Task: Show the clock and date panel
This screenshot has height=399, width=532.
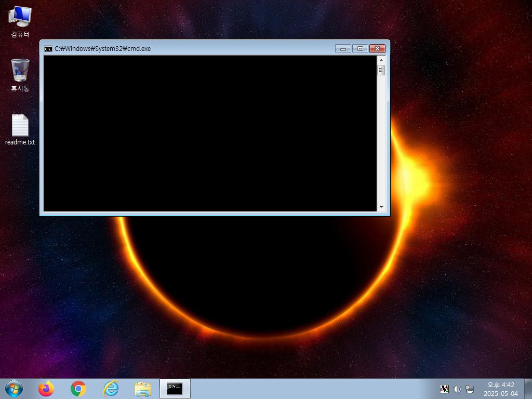Action: [501, 389]
